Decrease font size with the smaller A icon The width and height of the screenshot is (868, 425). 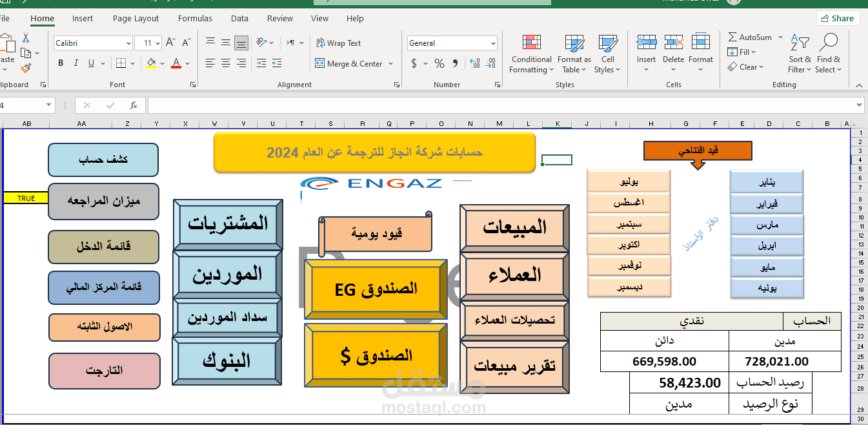(186, 43)
